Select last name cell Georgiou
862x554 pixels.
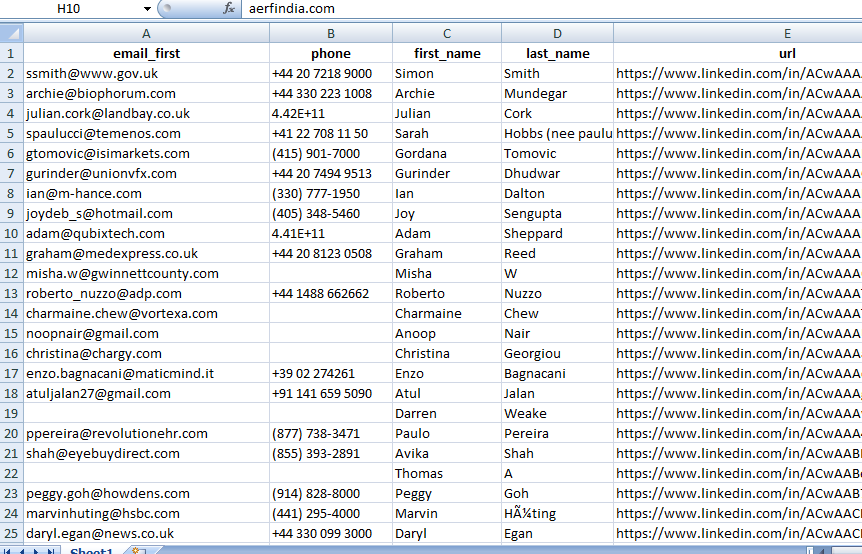[x=557, y=353]
